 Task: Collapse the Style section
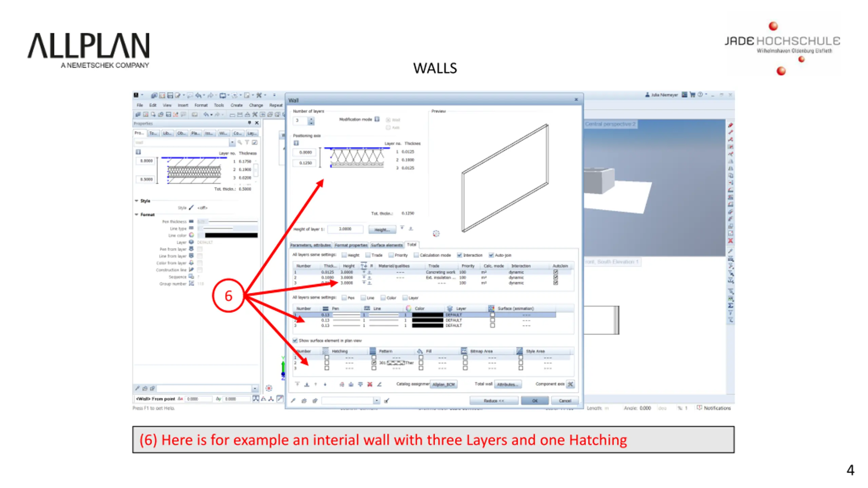[x=137, y=201]
